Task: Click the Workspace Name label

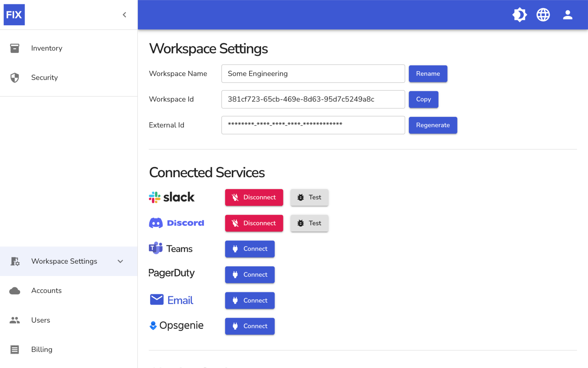Action: point(178,74)
